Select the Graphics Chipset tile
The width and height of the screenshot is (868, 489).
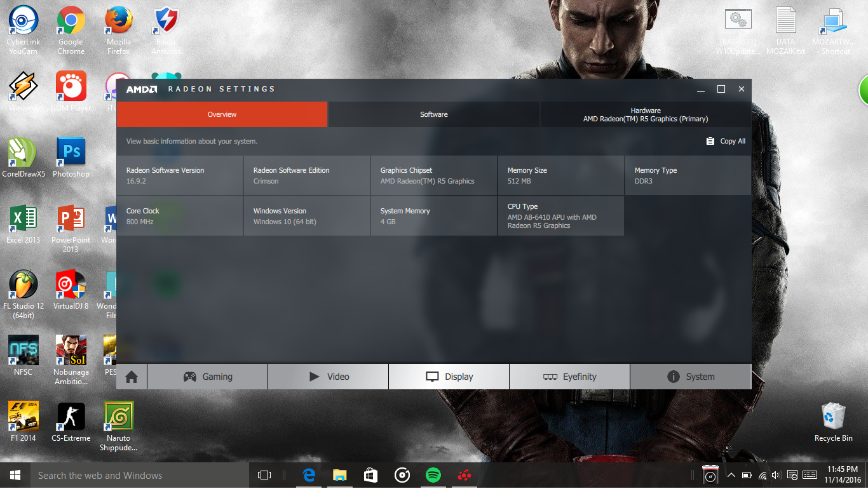(x=434, y=175)
